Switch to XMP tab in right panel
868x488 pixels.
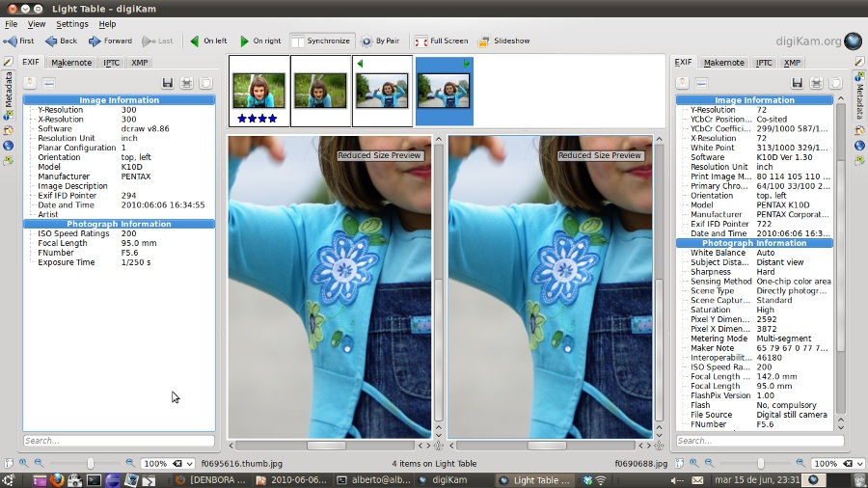[x=792, y=63]
